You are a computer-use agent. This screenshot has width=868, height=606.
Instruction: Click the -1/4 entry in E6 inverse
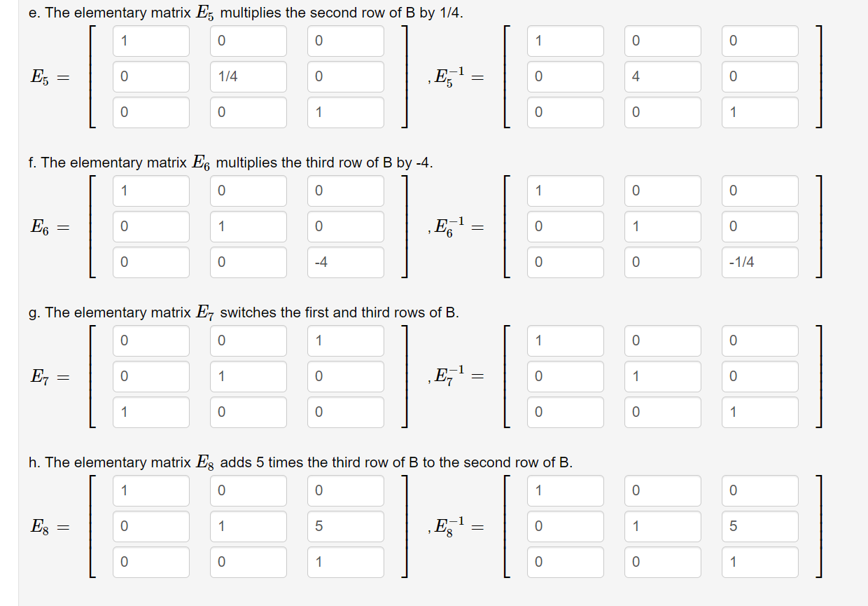tap(759, 262)
